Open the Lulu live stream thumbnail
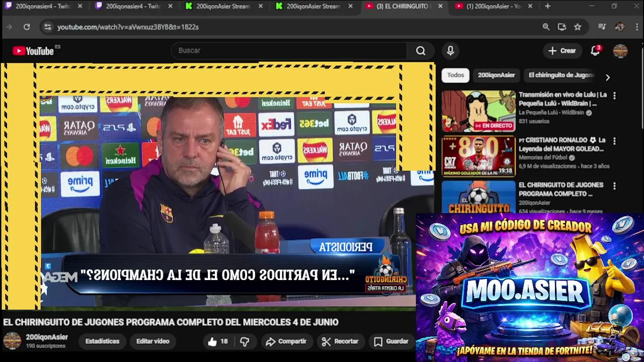The image size is (644, 362). 478,111
